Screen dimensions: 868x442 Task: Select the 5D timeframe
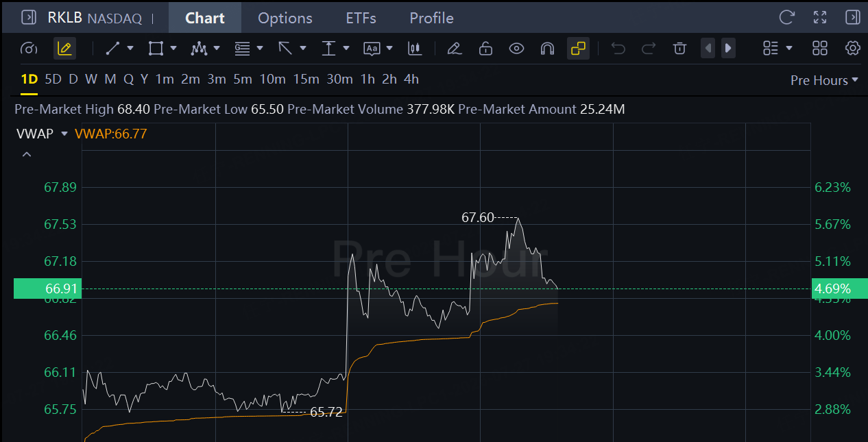click(53, 79)
